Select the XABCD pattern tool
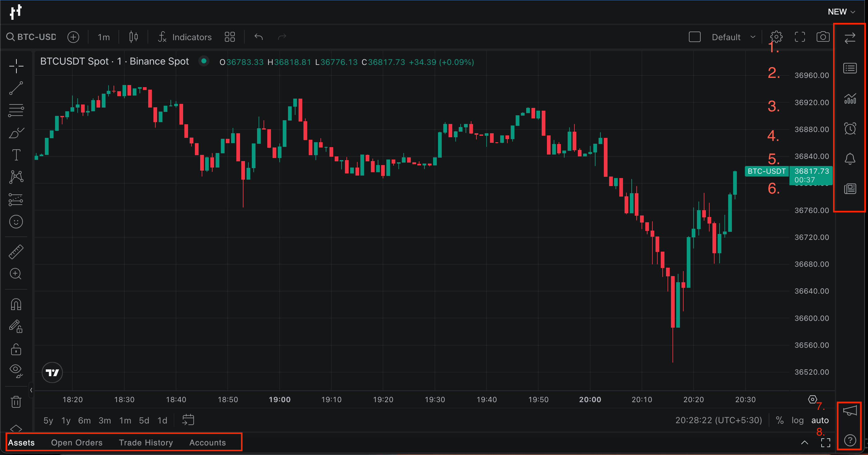 (15, 177)
